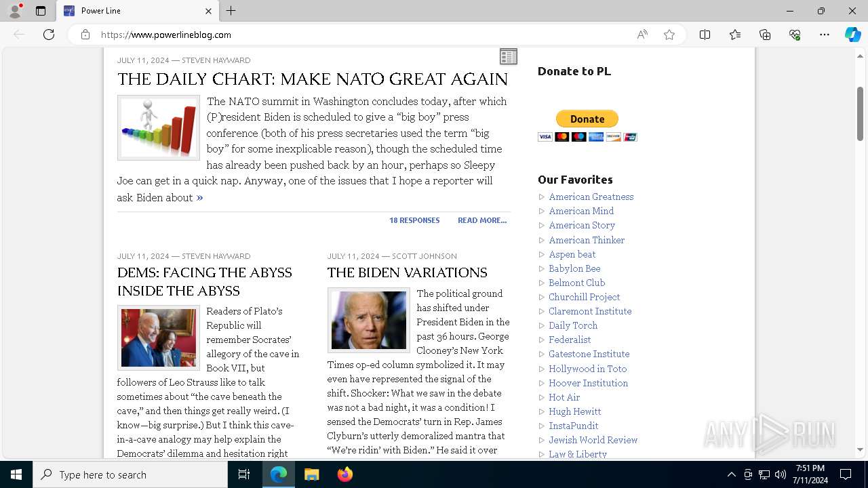Open Claremont Institute link
Viewport: 868px width, 488px height.
click(x=590, y=311)
